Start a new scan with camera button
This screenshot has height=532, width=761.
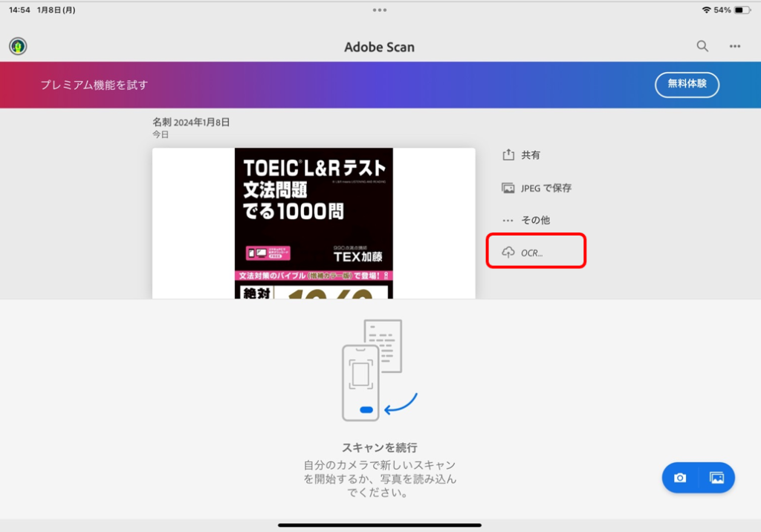(x=680, y=478)
